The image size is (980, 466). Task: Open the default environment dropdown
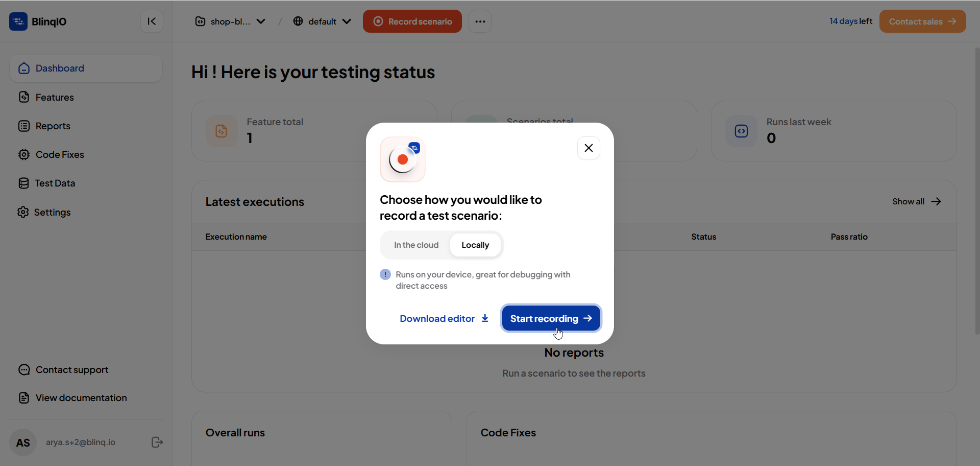point(322,21)
